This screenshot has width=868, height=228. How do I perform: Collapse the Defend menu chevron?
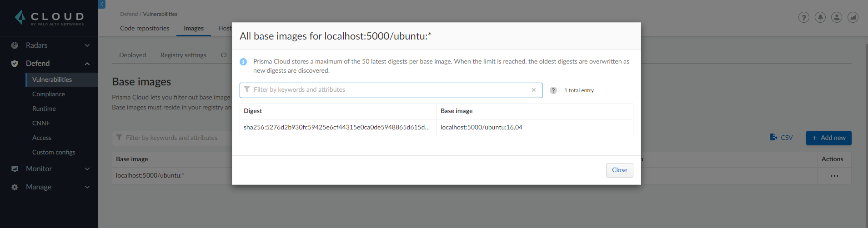pyautogui.click(x=87, y=64)
